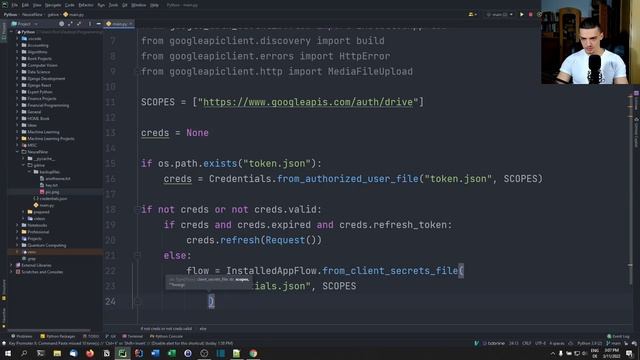640x360 pixels.
Task: Open the user account dropdown in toolbar
Action: (x=473, y=14)
